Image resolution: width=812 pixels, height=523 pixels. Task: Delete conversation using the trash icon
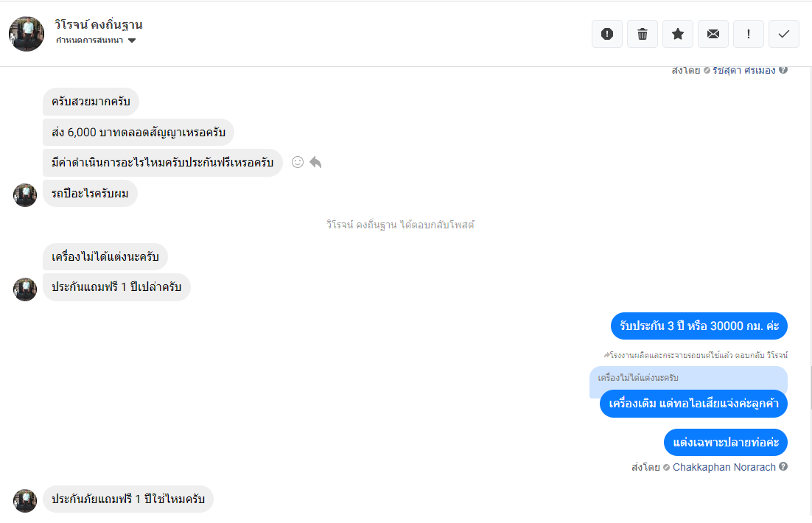coord(643,34)
